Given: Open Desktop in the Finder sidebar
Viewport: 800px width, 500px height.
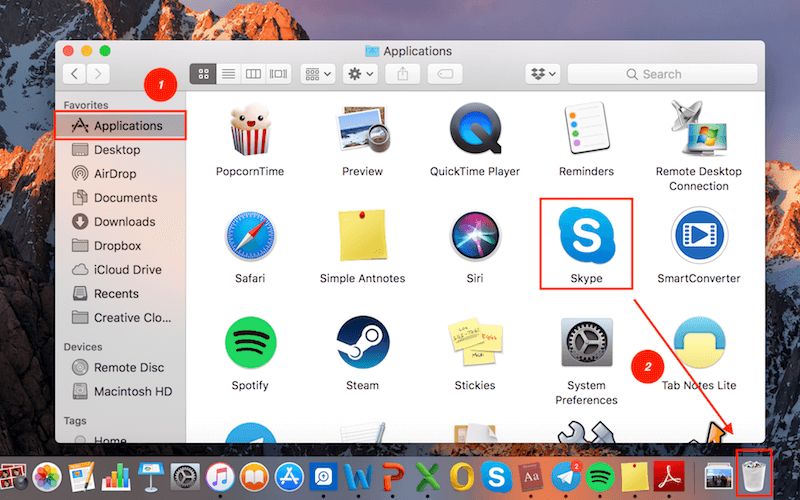Looking at the screenshot, I should (120, 149).
